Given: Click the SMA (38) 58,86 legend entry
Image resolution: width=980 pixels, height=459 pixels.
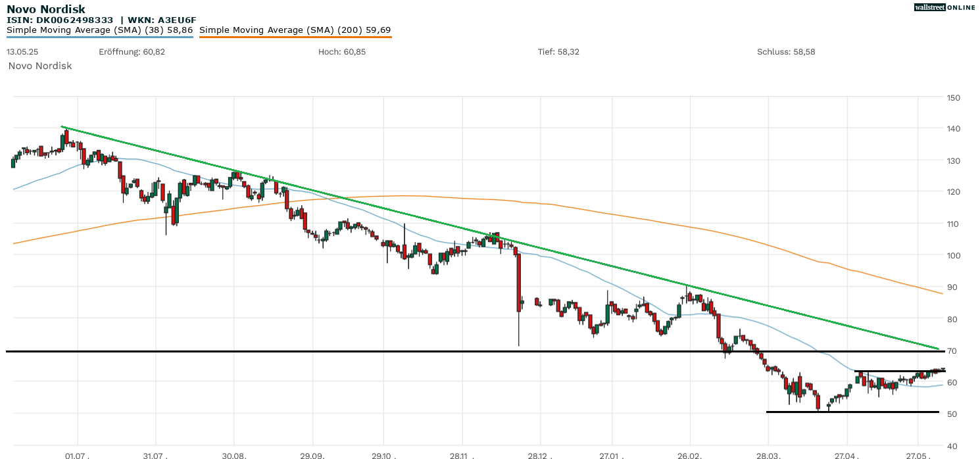Looking at the screenshot, I should [x=99, y=30].
